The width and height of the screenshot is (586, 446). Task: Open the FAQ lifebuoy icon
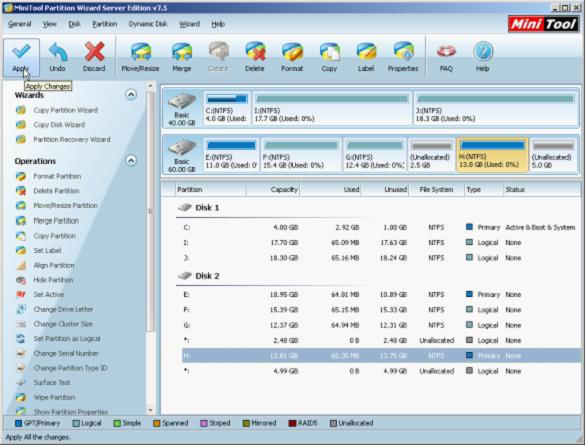[446, 52]
